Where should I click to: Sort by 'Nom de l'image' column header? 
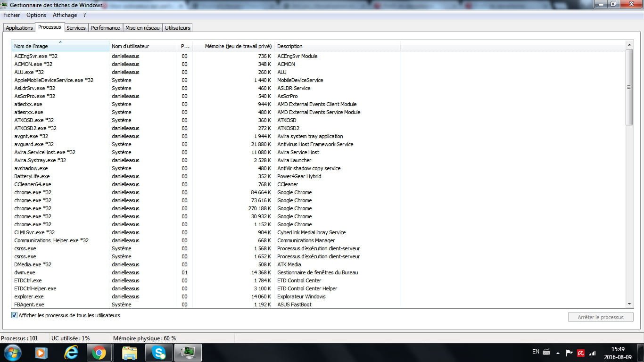(x=60, y=46)
